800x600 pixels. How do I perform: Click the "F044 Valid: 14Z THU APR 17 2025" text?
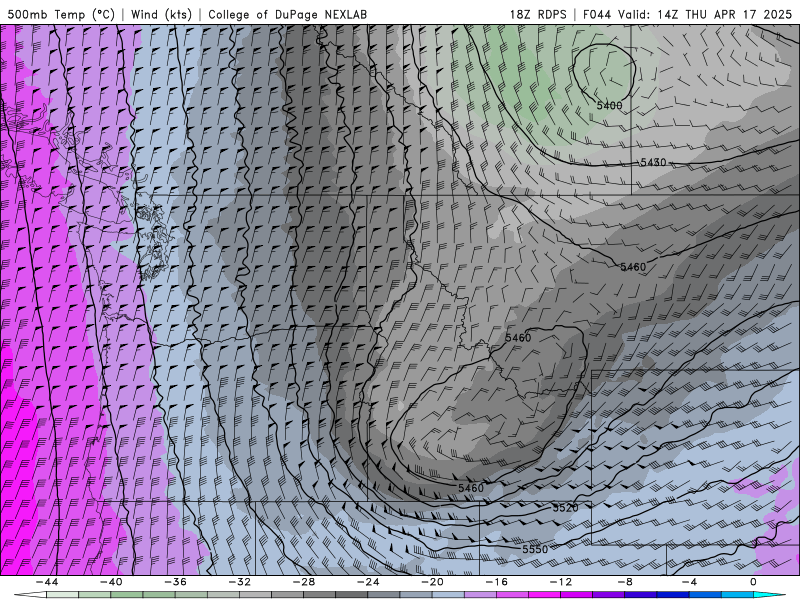point(687,14)
